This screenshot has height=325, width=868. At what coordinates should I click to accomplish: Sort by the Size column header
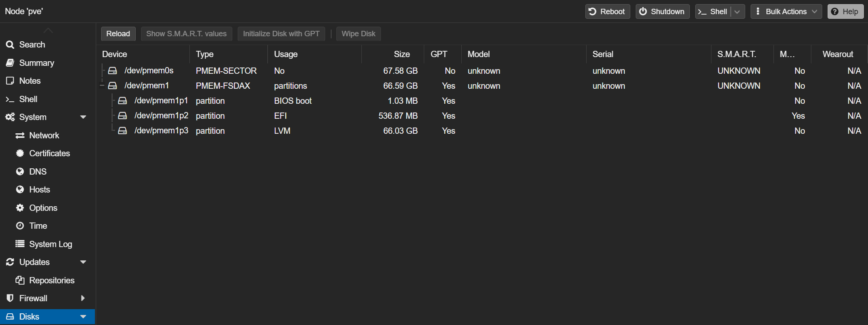[402, 54]
